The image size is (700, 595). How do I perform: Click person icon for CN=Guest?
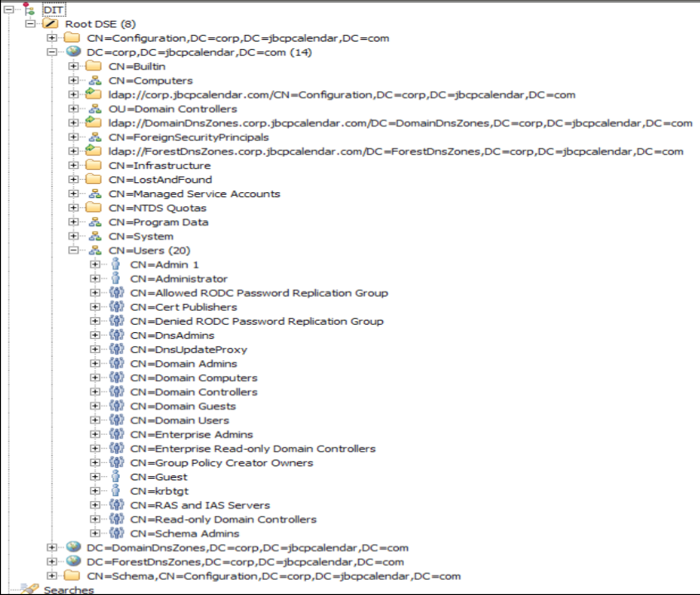116,476
